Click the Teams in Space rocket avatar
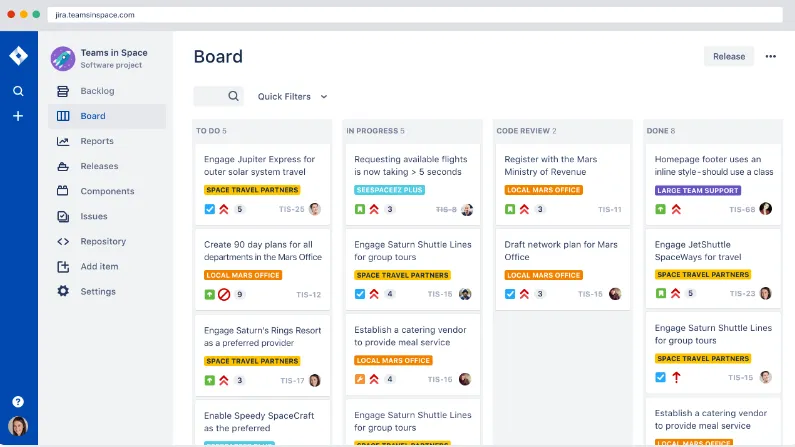Image resolution: width=795 pixels, height=447 pixels. tap(63, 59)
